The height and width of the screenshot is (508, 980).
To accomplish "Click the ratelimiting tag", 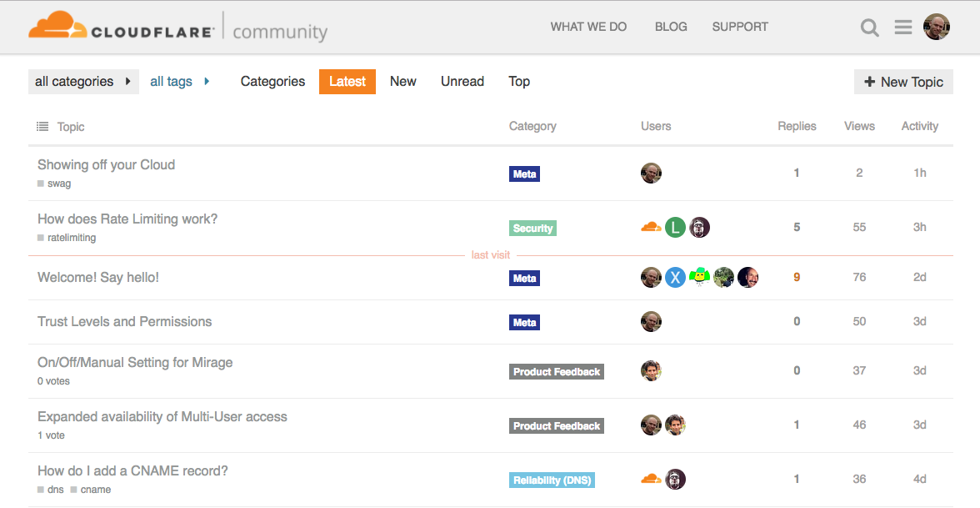I will (x=72, y=238).
